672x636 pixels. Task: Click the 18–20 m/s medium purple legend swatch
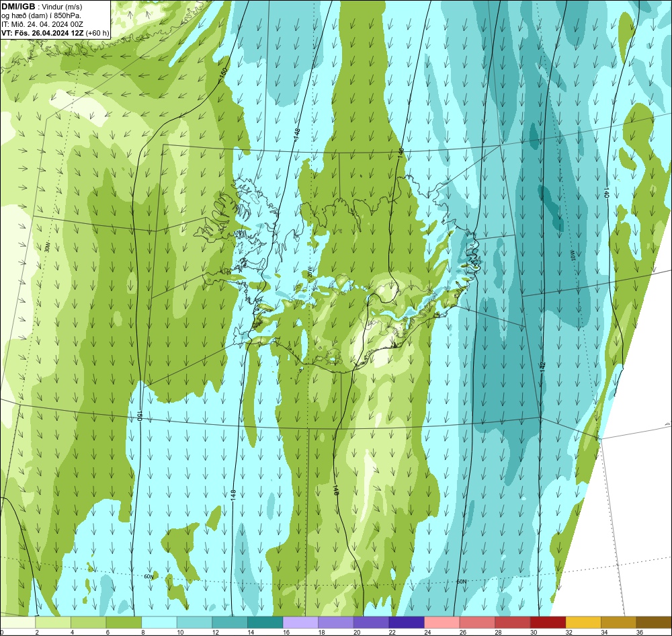tap(336, 623)
